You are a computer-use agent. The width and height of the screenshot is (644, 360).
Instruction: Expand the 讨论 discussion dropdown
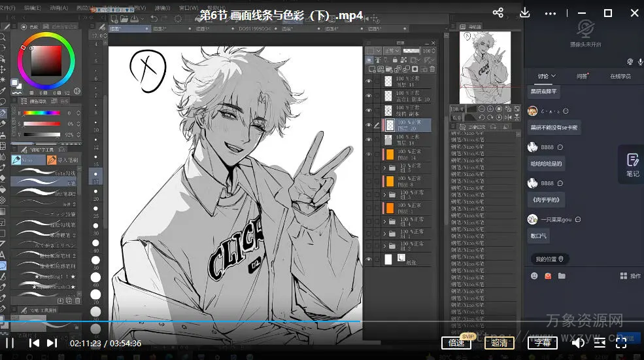tap(547, 77)
